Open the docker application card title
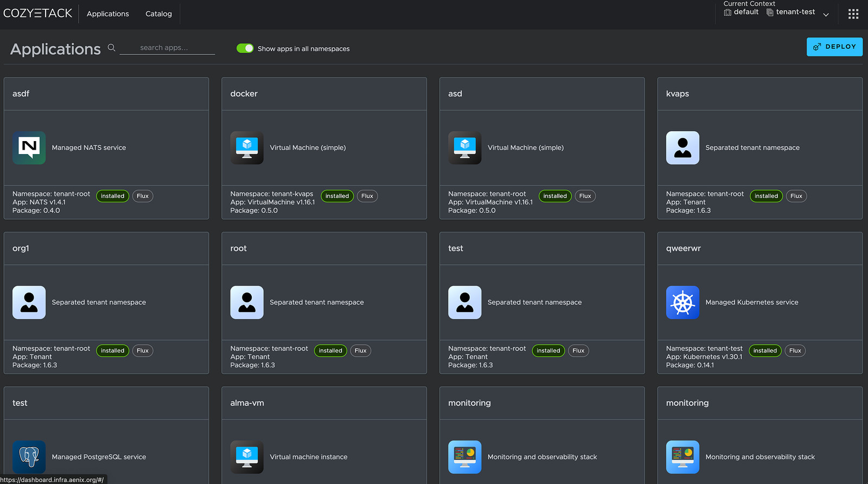Viewport: 868px width, 484px height. coord(244,94)
